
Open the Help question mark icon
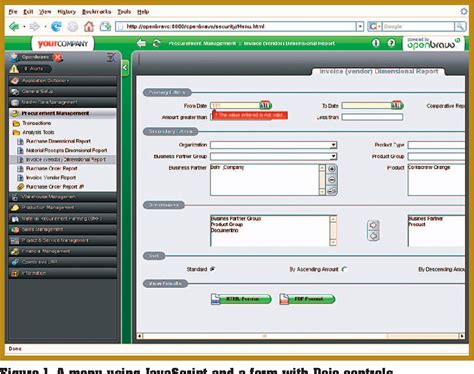(391, 43)
